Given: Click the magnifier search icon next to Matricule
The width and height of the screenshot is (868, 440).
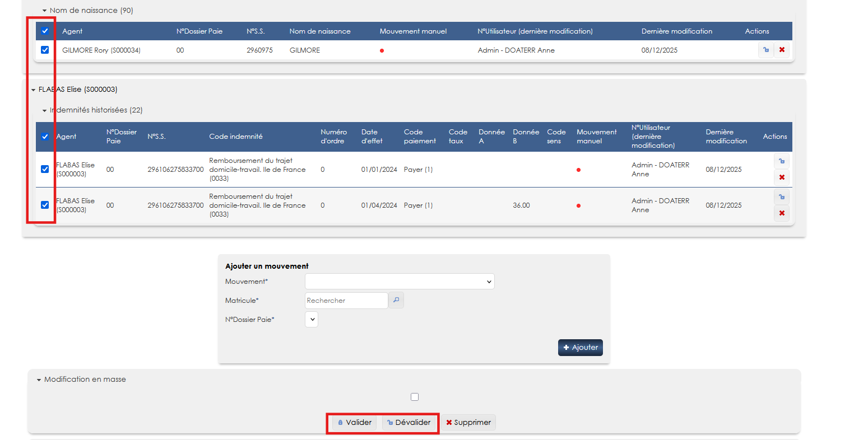Looking at the screenshot, I should (396, 301).
